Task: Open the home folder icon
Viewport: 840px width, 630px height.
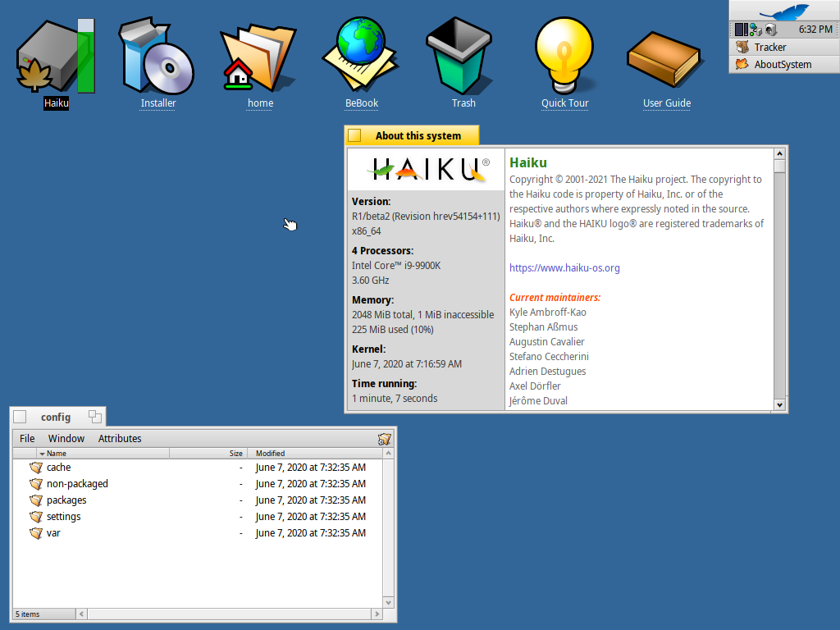Action: (x=258, y=57)
